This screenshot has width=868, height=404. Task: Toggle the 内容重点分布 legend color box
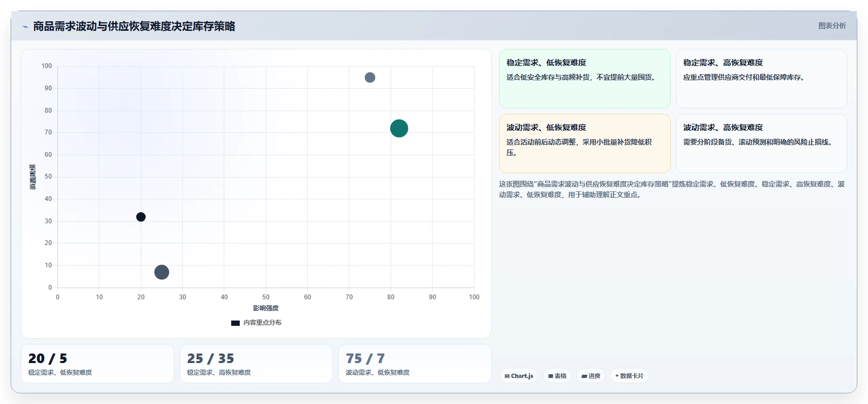point(235,323)
